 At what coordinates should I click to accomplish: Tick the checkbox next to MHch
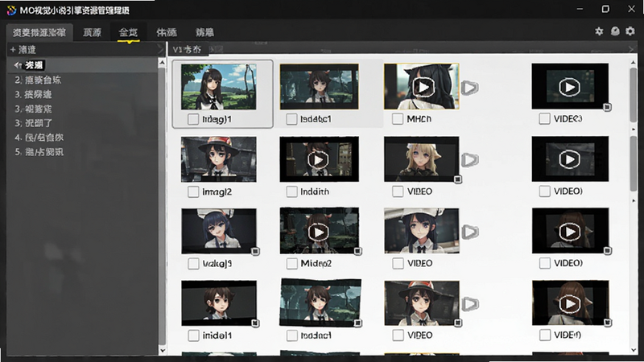tap(397, 119)
